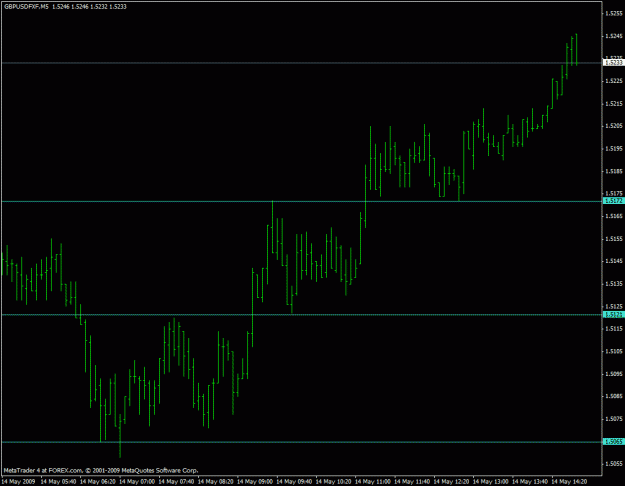Click the cyan price tag 1.5121
Viewport: 625px width, 486px height.
[613, 315]
